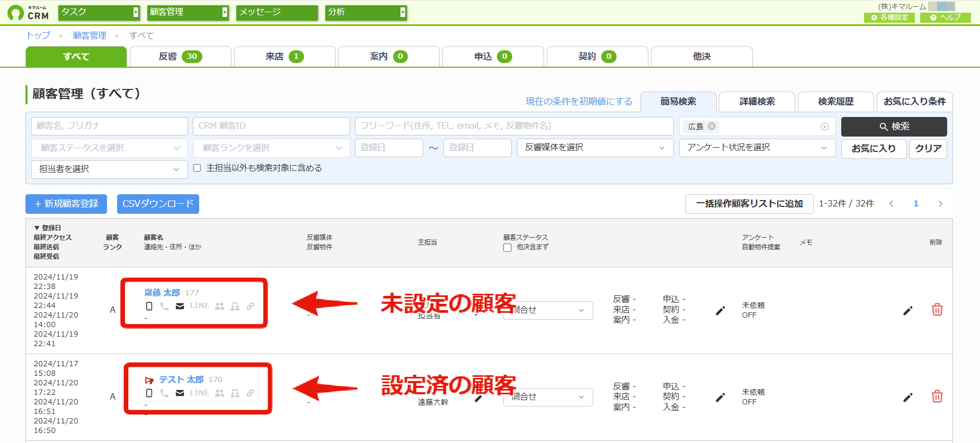Focus the 顧客名, フリガナ input field
Image resolution: width=980 pixels, height=443 pixels.
click(x=110, y=126)
